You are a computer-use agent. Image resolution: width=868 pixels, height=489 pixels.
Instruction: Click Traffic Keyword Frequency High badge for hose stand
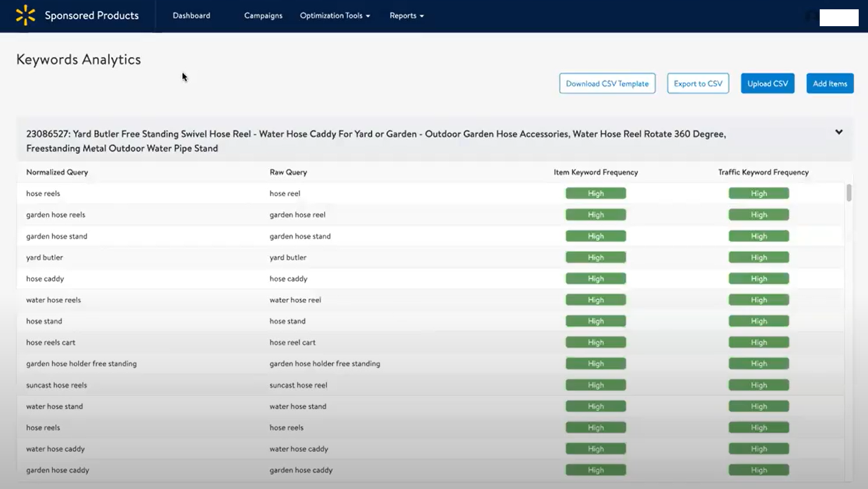tap(759, 321)
